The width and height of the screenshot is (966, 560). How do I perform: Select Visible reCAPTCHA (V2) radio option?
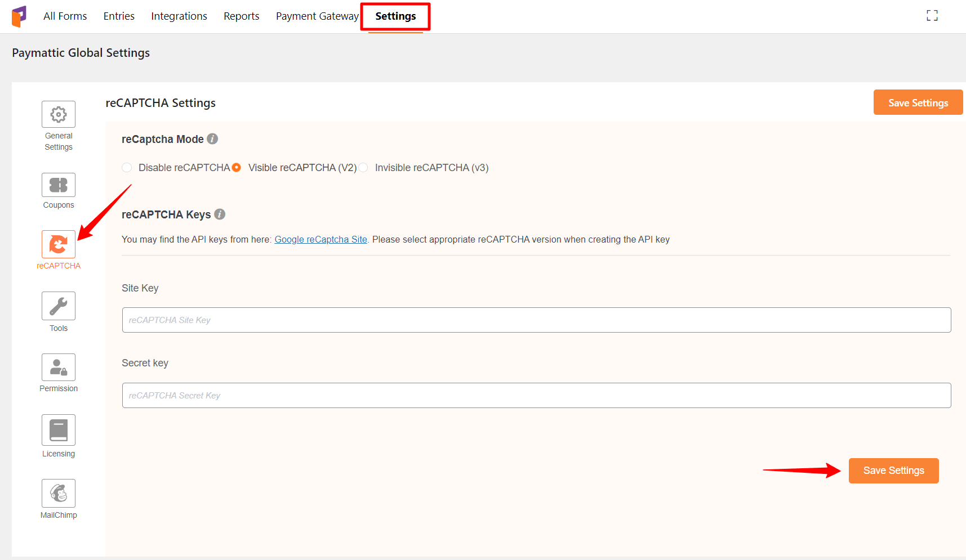pyautogui.click(x=237, y=168)
